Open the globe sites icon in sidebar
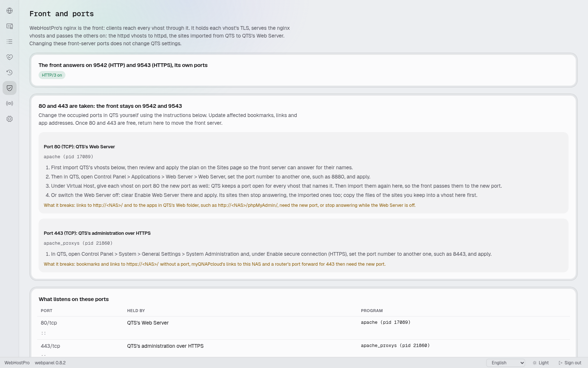This screenshot has width=588, height=368. coord(10,11)
